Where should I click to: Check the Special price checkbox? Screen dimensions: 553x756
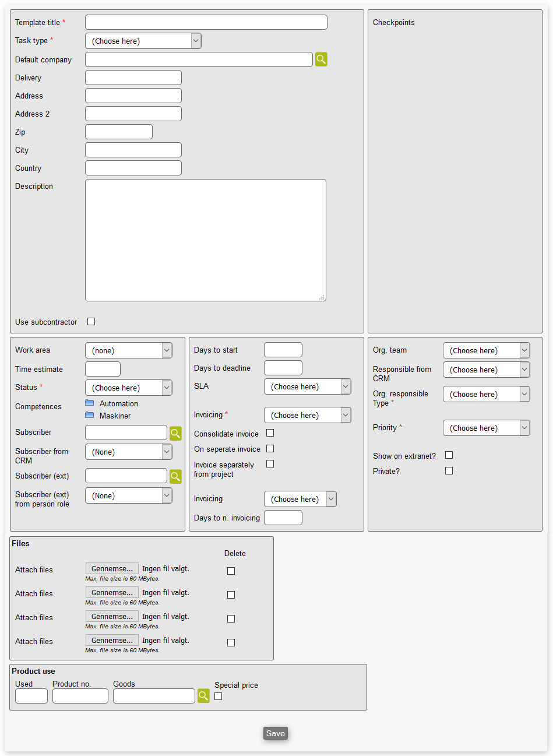click(218, 697)
